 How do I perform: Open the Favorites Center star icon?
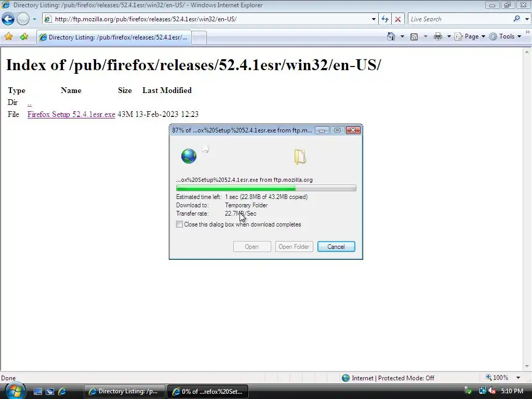(9, 37)
